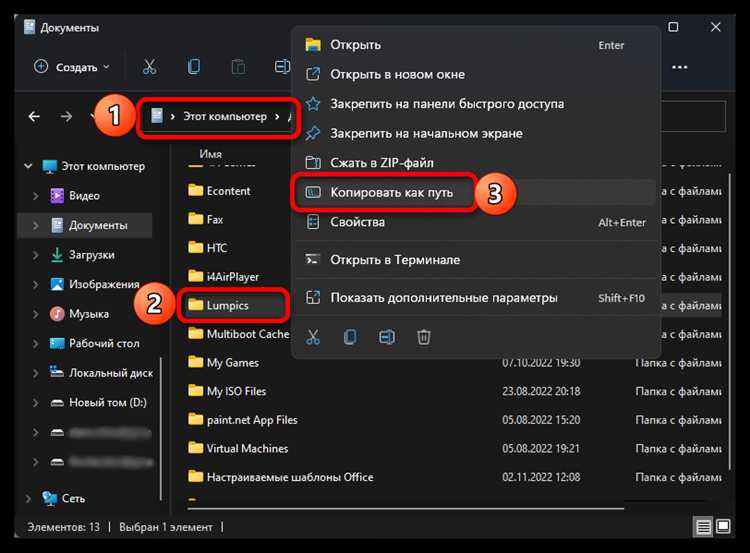Click the Delete trash icon in context menu
Image resolution: width=750 pixels, height=553 pixels.
pos(423,337)
